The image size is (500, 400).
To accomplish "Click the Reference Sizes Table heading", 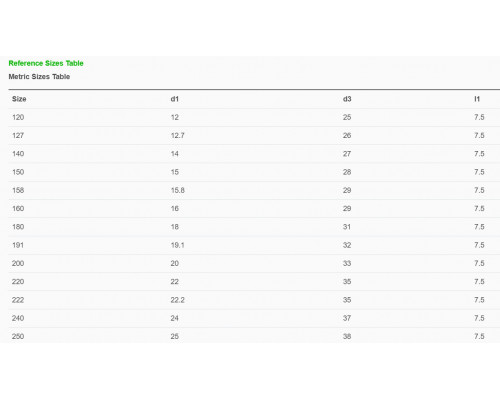I will 46,63.
